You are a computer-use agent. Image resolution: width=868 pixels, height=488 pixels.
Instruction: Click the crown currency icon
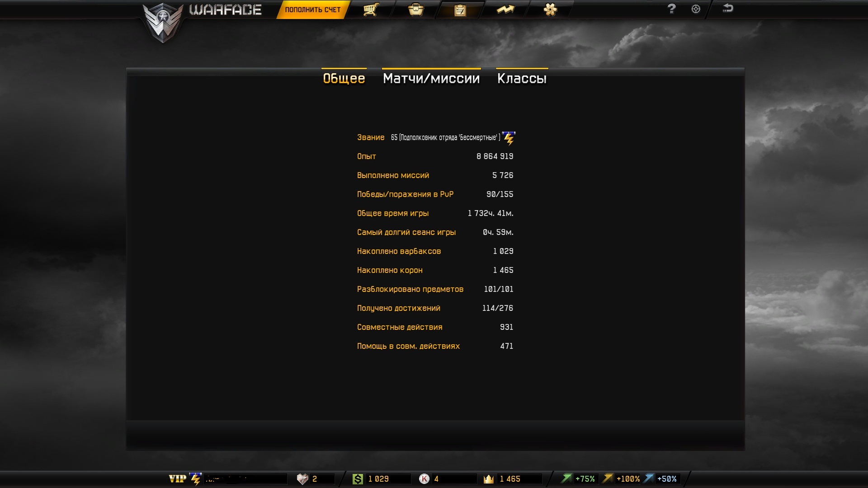[489, 479]
